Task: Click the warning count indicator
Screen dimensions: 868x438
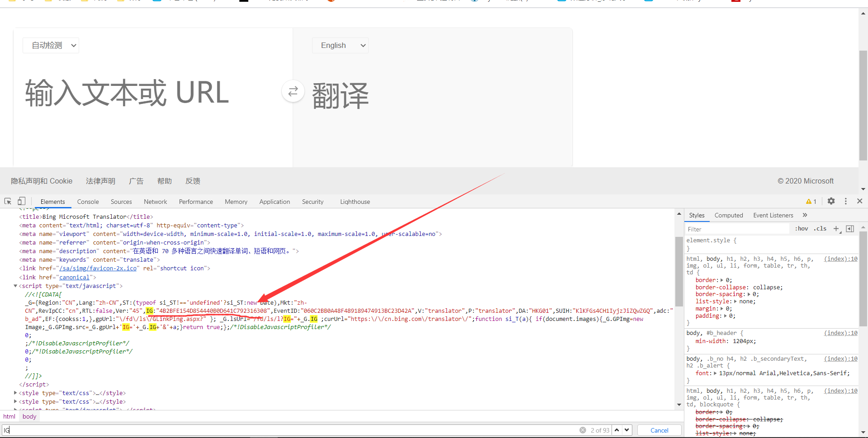Action: coord(811,202)
